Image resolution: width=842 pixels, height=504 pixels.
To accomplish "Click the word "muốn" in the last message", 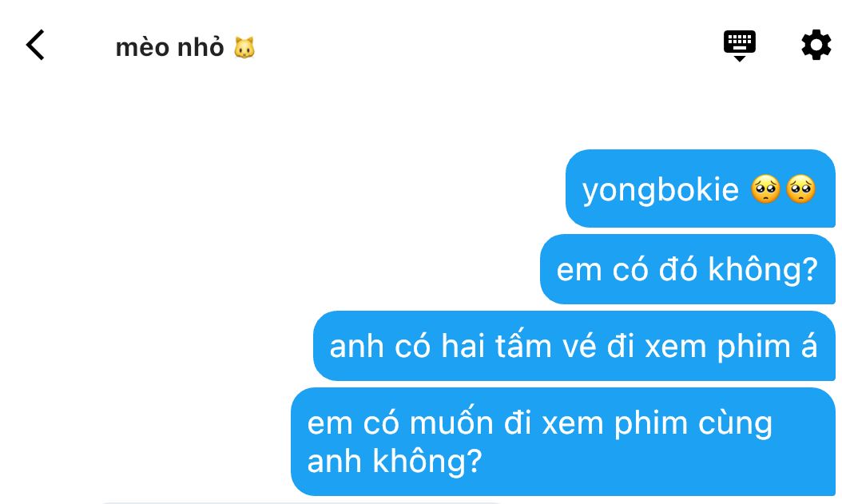I will tap(451, 423).
